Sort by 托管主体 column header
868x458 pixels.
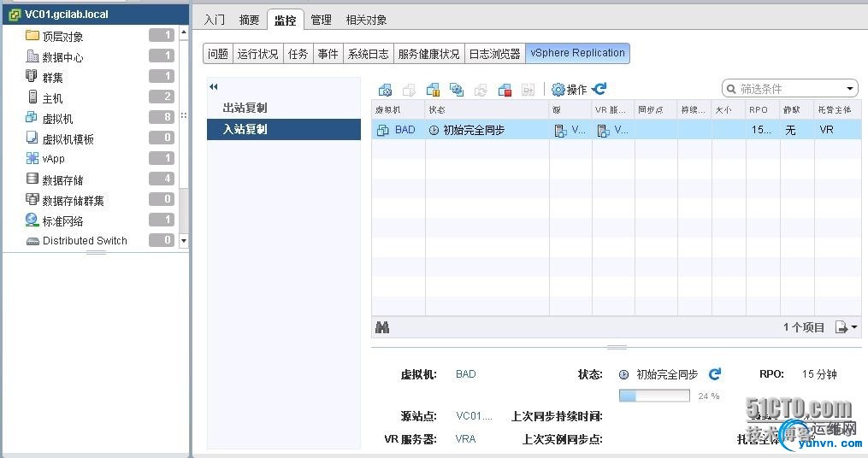[837, 109]
